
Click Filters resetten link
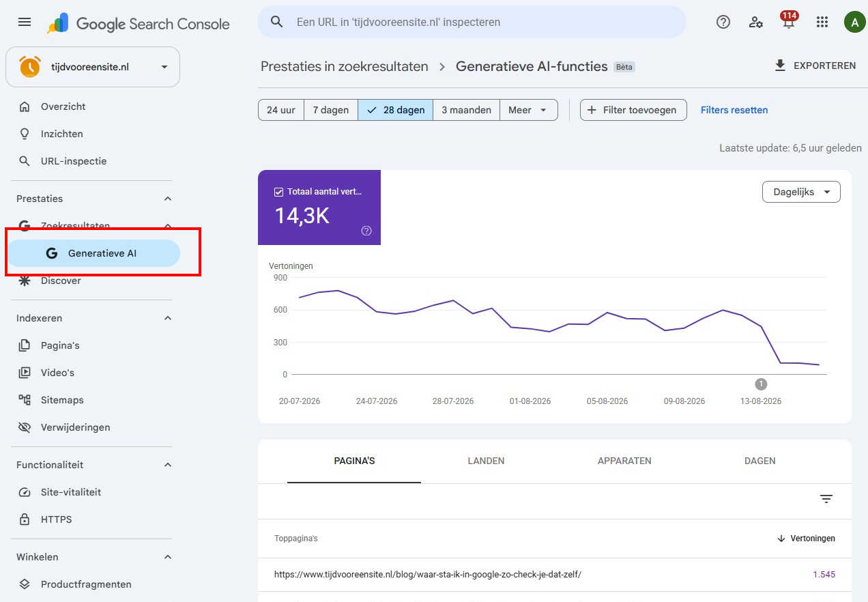coord(734,110)
